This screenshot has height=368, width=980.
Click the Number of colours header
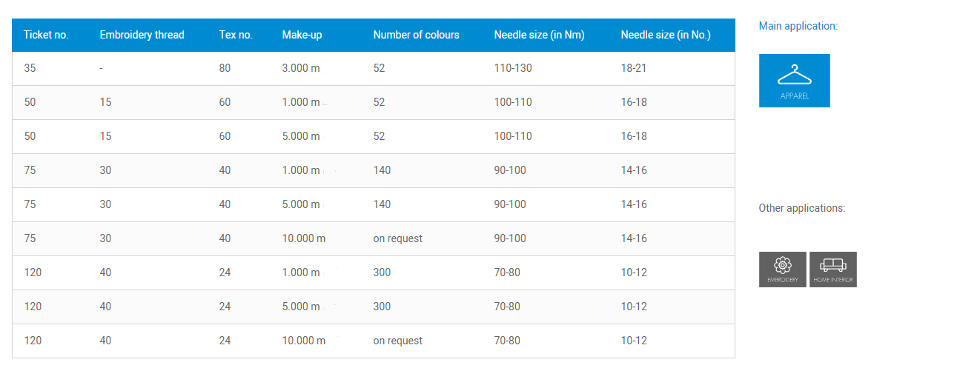click(x=416, y=35)
